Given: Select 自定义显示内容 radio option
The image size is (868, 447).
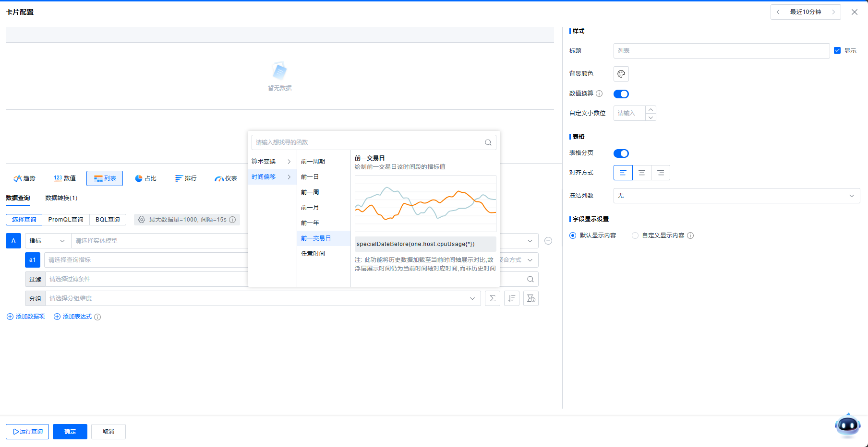Looking at the screenshot, I should 635,235.
